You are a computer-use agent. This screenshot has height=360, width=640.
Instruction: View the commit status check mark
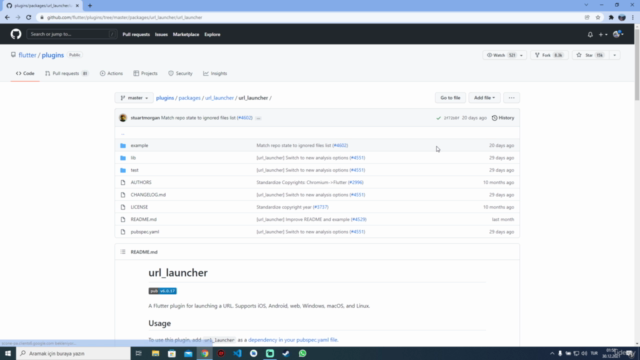point(438,118)
